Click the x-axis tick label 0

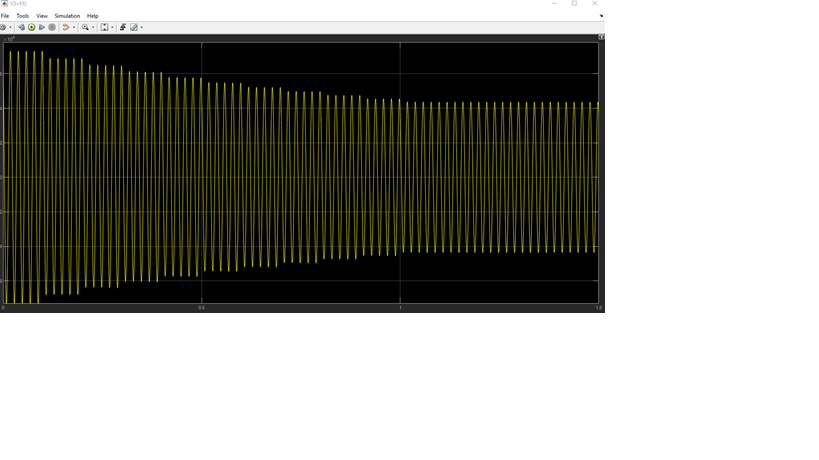click(3, 308)
